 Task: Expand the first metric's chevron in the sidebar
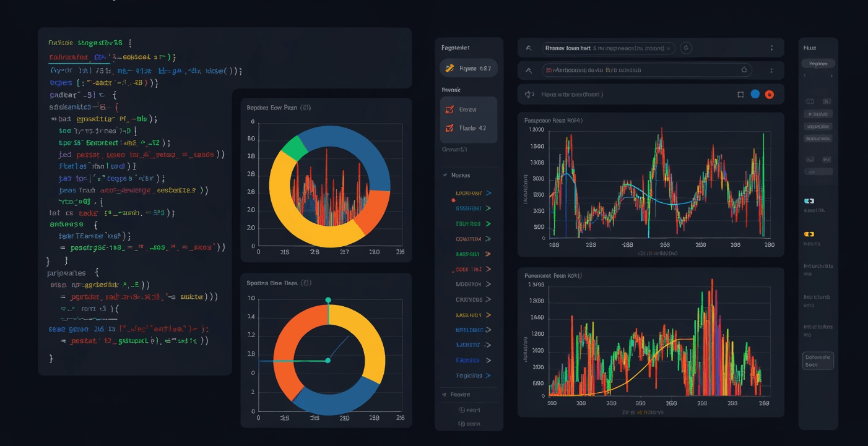[x=487, y=193]
